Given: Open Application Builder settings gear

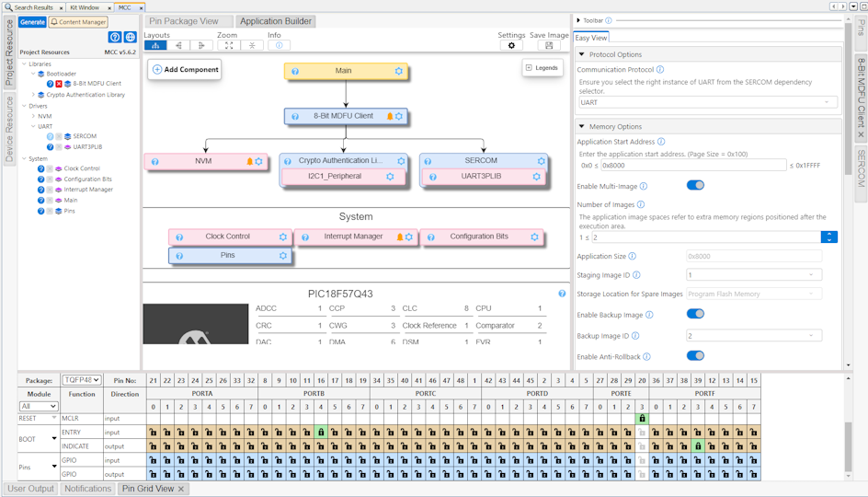Looking at the screenshot, I should 511,45.
